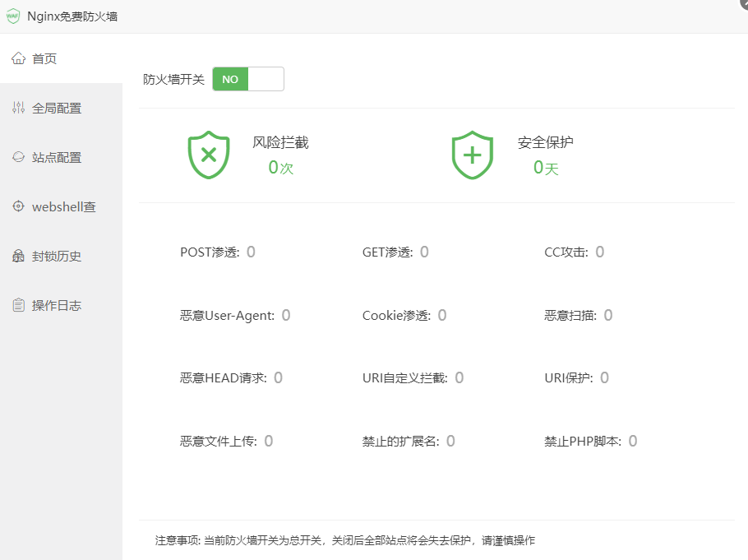Click the security protection shield plus icon
This screenshot has width=748, height=560.
click(473, 155)
